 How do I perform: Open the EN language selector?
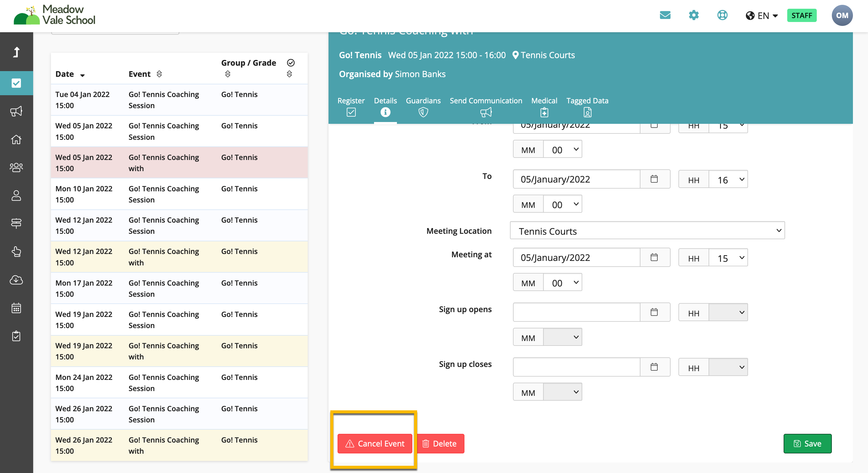(x=762, y=16)
